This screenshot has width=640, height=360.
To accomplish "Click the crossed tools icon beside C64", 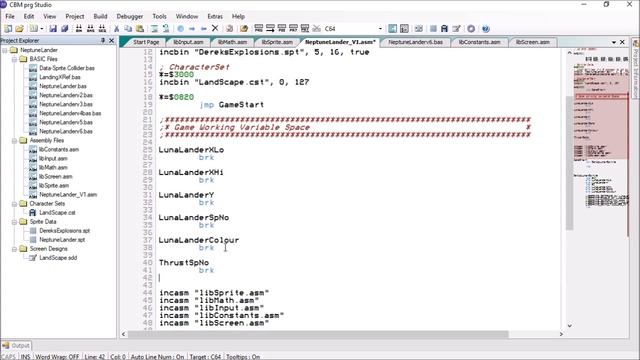I will [x=317, y=29].
